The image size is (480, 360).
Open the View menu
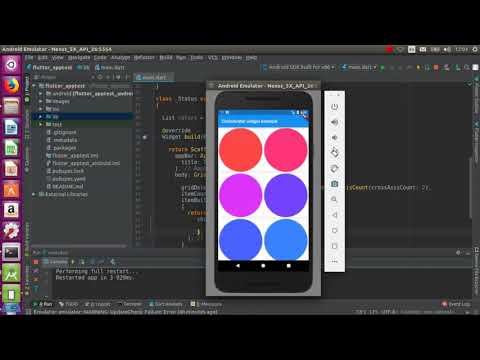click(57, 58)
